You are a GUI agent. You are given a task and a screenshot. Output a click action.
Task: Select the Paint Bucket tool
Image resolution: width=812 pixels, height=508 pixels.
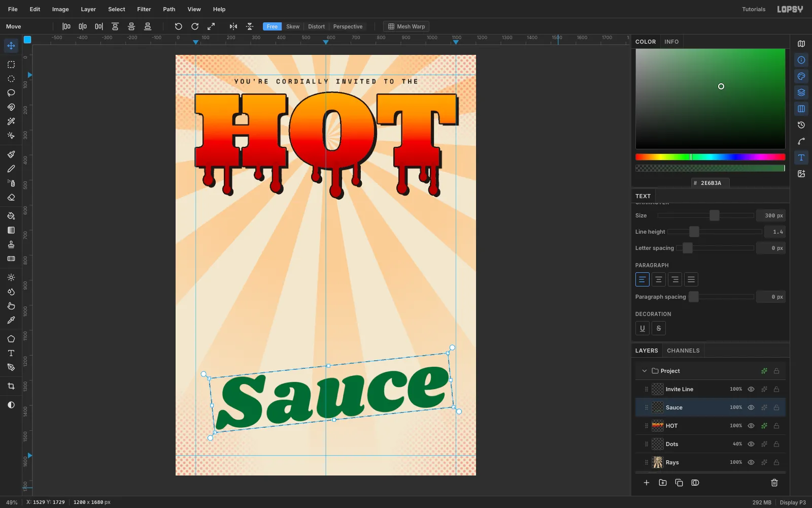pyautogui.click(x=11, y=216)
